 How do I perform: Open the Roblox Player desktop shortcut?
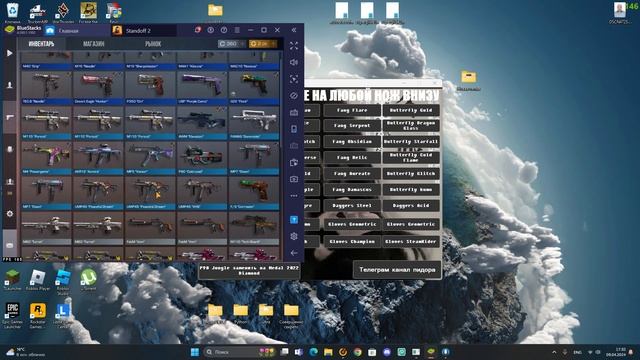[x=38, y=280]
